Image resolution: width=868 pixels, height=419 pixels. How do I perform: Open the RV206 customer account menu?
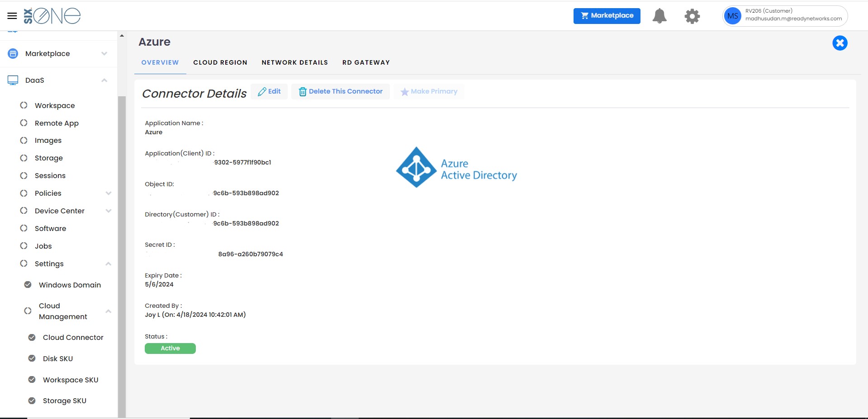pyautogui.click(x=785, y=16)
